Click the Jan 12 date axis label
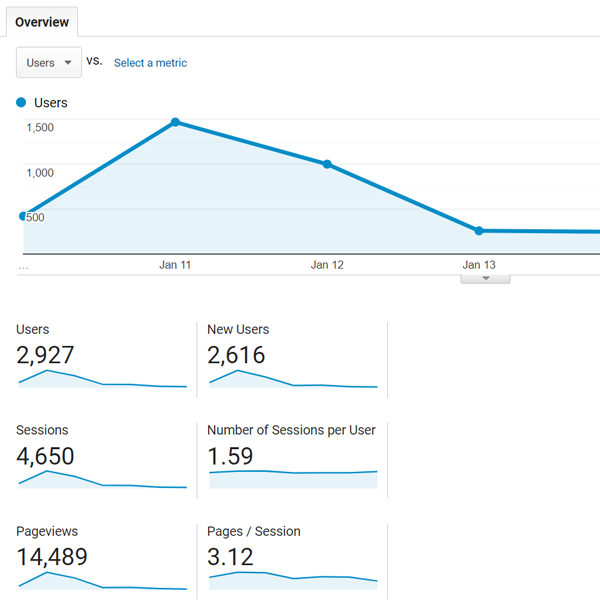 [327, 265]
